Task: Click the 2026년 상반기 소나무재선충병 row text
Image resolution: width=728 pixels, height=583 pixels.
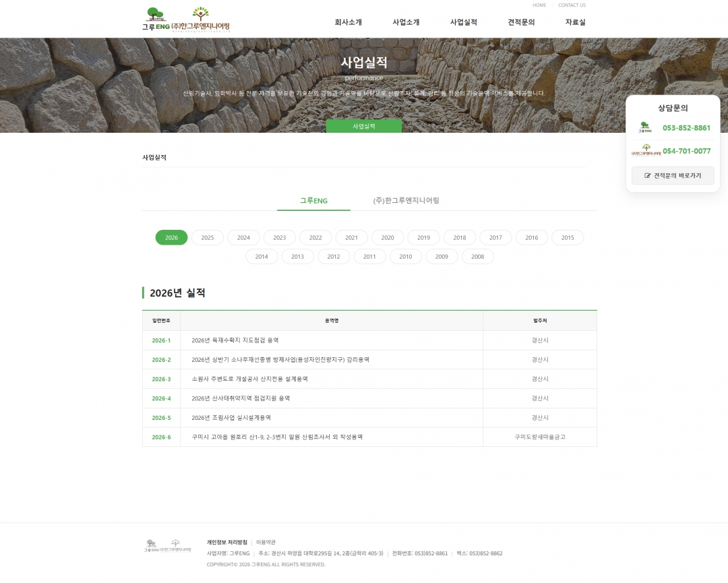Action: pyautogui.click(x=280, y=360)
